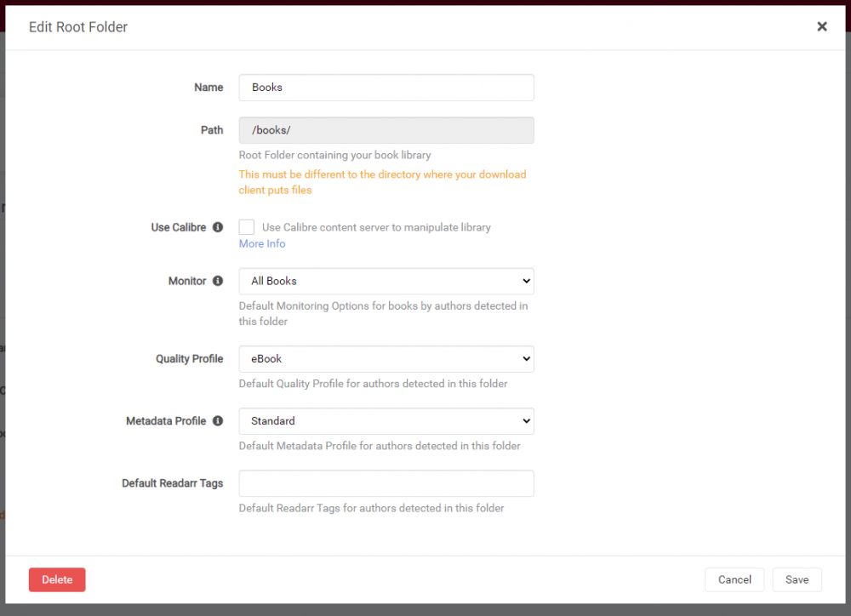Image resolution: width=851 pixels, height=616 pixels.
Task: Click the Metadata Profile info icon
Action: point(218,420)
